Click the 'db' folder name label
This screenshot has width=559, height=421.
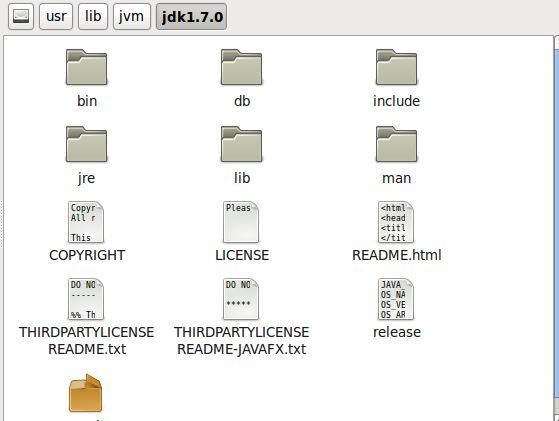point(242,101)
